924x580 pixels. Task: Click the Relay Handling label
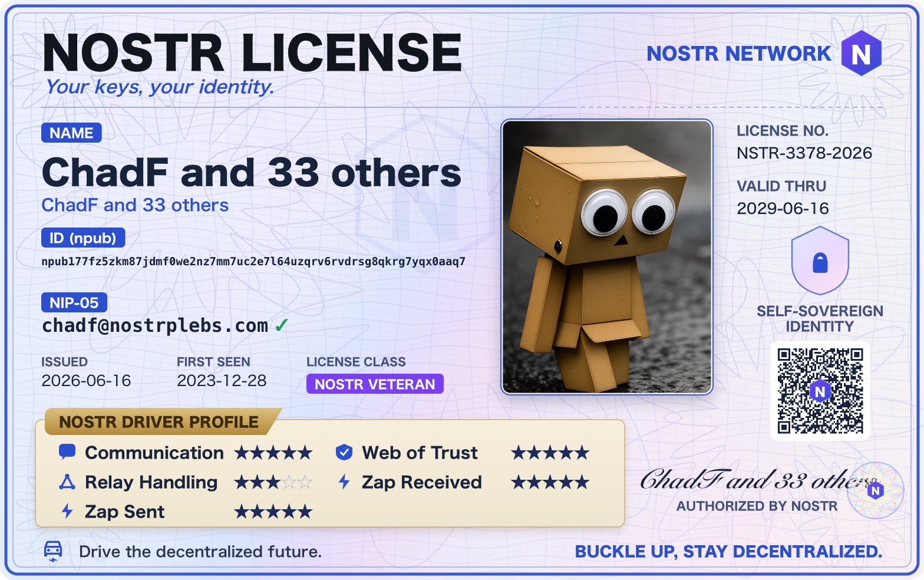click(x=151, y=483)
